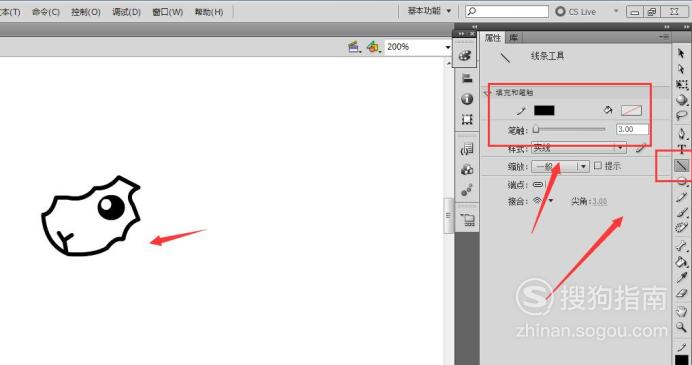Open the Components panel icon
Image resolution: width=692 pixels, height=365 pixels.
point(467,169)
